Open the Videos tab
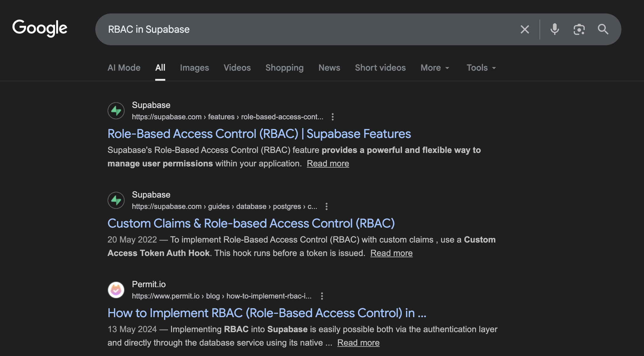Screen dimensions: 644x356 tap(237, 68)
